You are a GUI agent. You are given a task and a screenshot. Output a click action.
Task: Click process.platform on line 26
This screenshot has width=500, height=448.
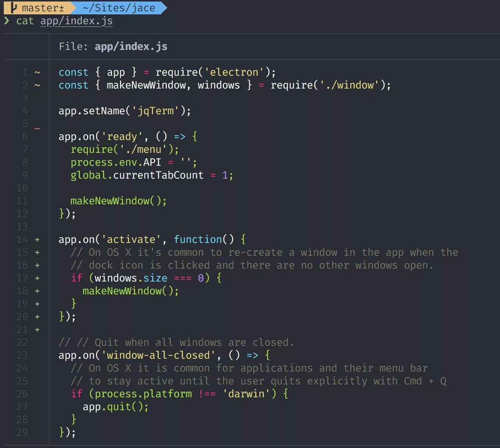coord(143,394)
